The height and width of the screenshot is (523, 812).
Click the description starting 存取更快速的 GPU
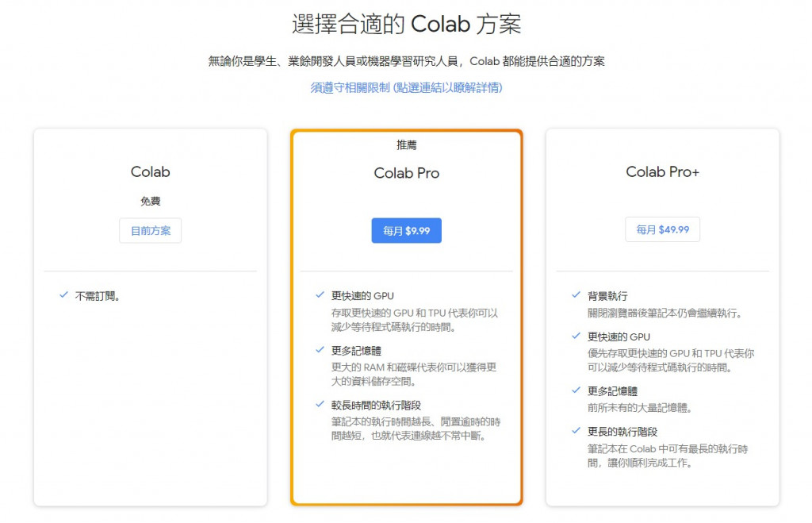click(x=414, y=320)
